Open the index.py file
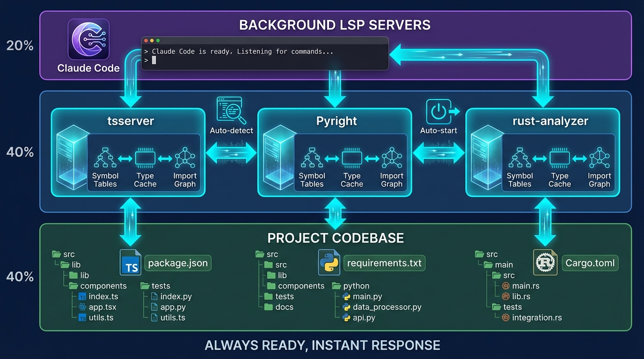The width and height of the screenshot is (644, 359). pyautogui.click(x=171, y=297)
